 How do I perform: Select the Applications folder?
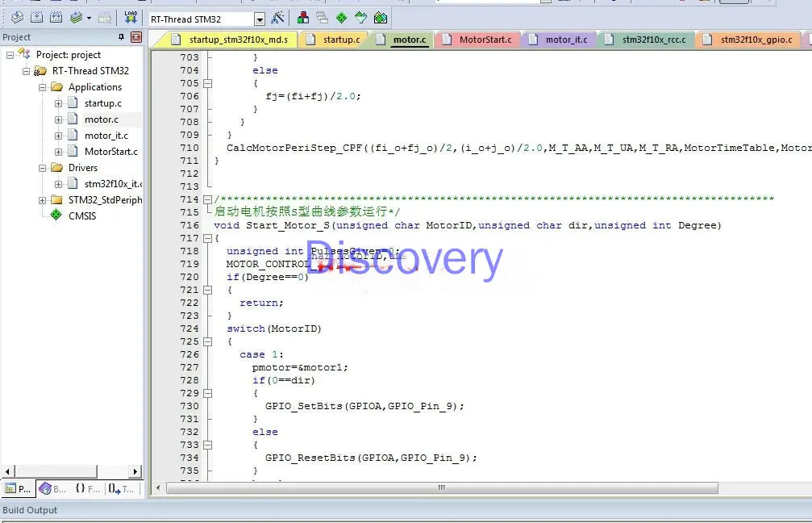95,87
